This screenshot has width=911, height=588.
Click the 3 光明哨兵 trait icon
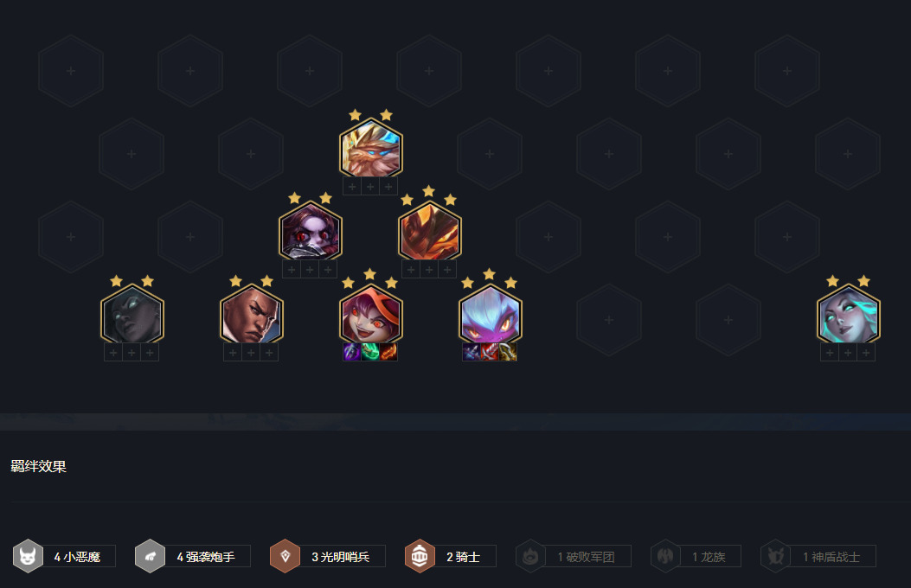pyautogui.click(x=285, y=556)
